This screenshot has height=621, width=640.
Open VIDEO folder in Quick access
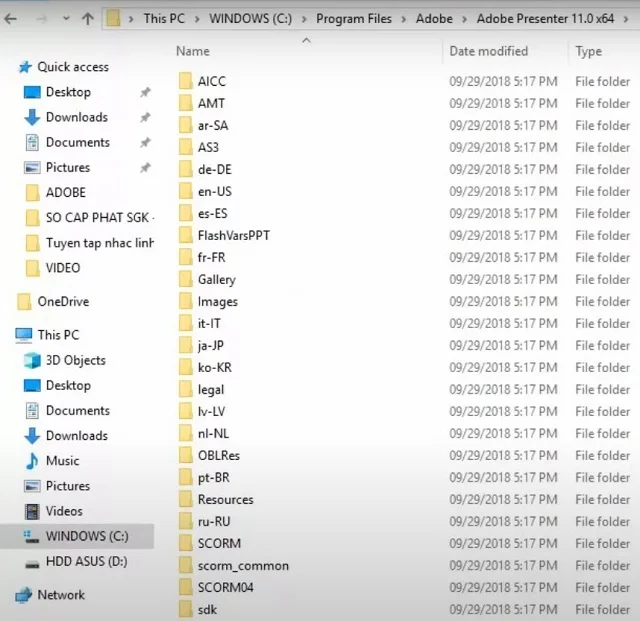53,268
